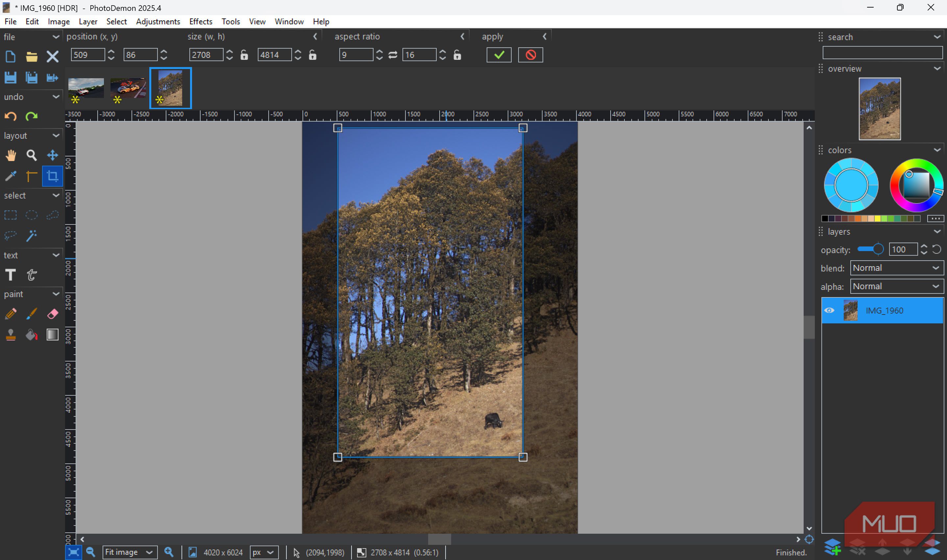Open the Fit image zoom dropdown
The width and height of the screenshot is (947, 560).
coord(130,552)
